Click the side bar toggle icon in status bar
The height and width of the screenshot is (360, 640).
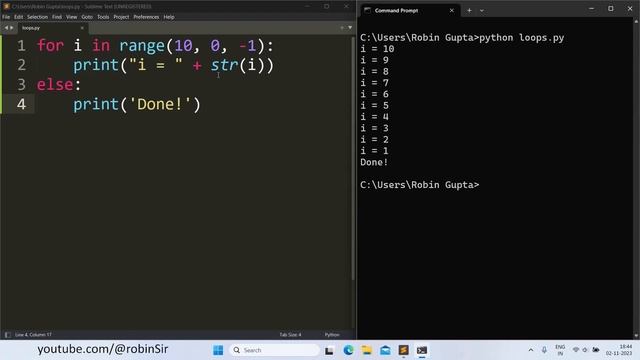click(x=7, y=335)
